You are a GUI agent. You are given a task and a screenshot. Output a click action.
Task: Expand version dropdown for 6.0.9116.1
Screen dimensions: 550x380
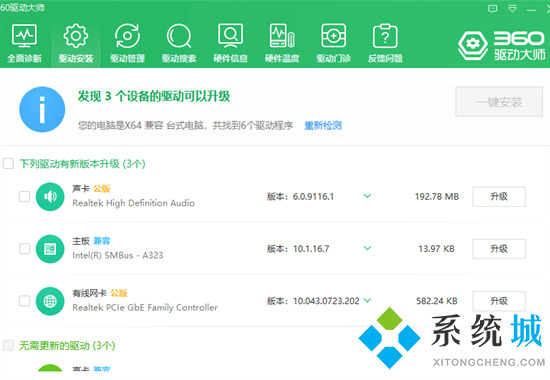(367, 196)
